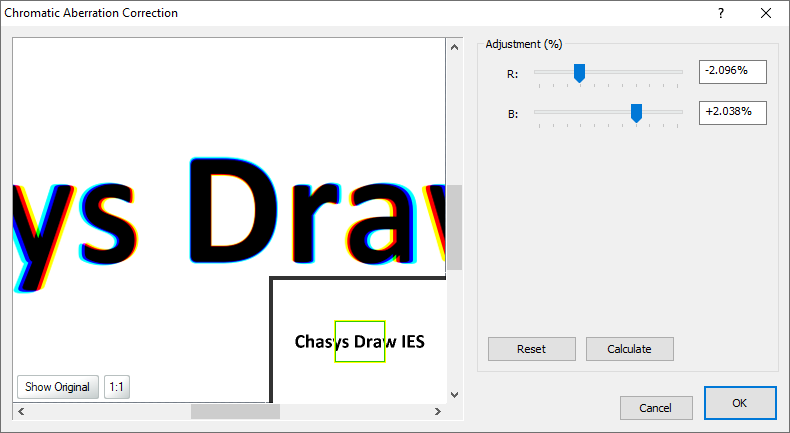Click the horizontal scrollbar left arrow
Screen dimensions: 790x433
pyautogui.click(x=21, y=411)
